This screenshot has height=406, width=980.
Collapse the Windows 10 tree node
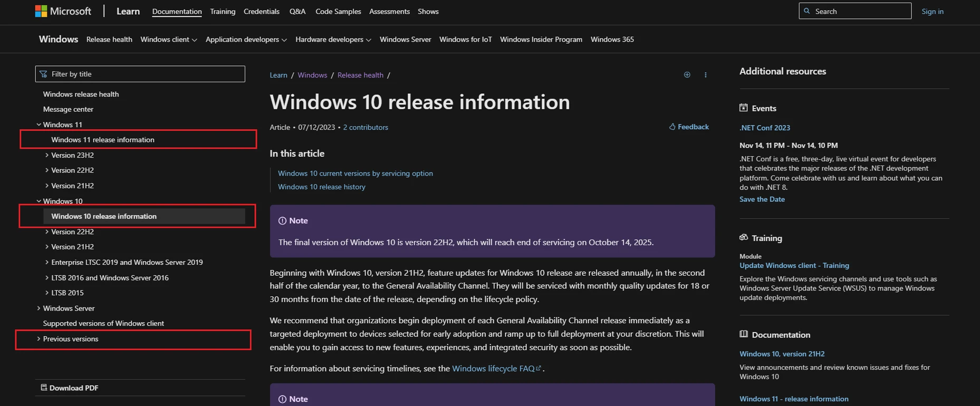(x=39, y=201)
